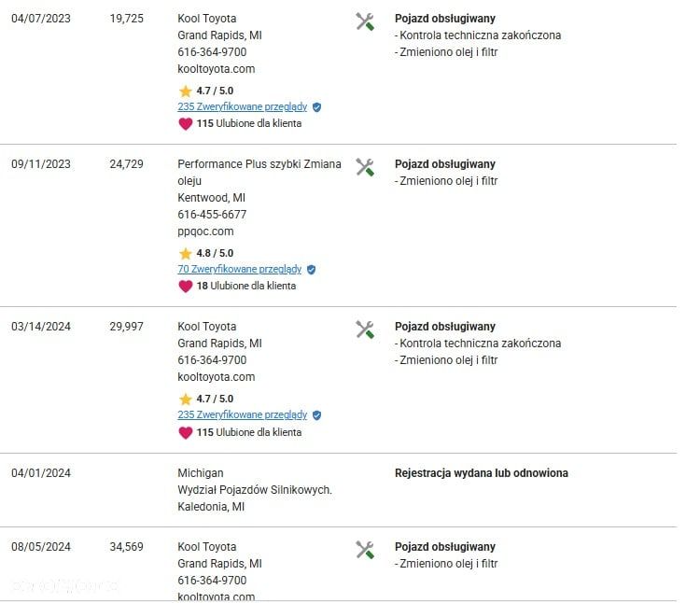Viewport: 700px width, 603px height.
Task: Click the heart icon next to 18 Ulubione
Action: pyautogui.click(x=186, y=287)
